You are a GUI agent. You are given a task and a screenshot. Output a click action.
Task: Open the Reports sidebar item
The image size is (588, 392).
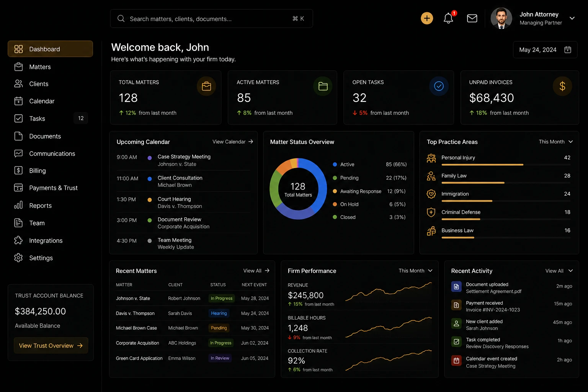coord(50,205)
